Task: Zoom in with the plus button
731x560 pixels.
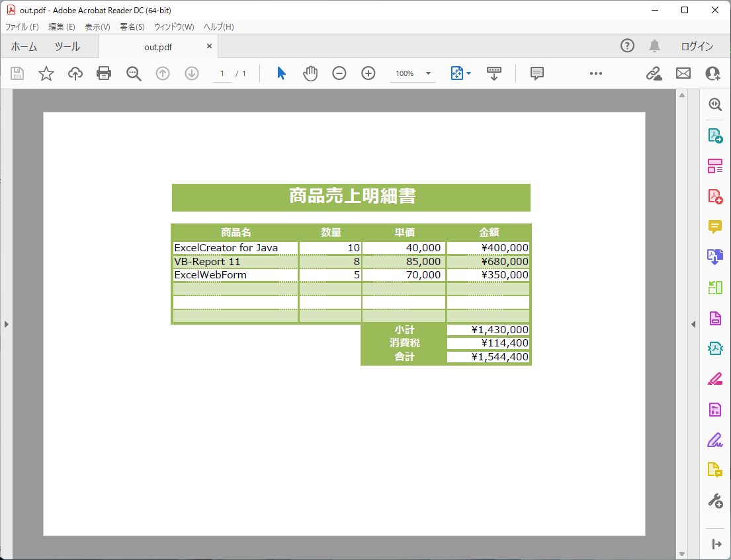Action: click(x=368, y=73)
